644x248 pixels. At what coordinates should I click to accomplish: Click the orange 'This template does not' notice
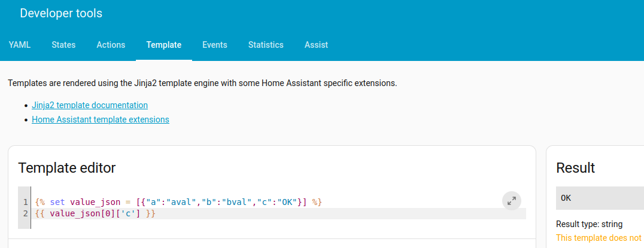(599, 238)
